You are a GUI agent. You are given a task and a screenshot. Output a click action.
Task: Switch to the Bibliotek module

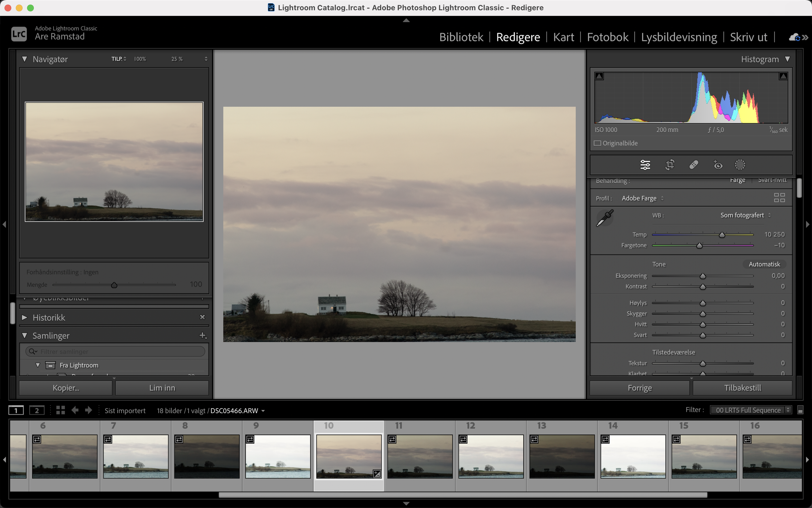461,37
